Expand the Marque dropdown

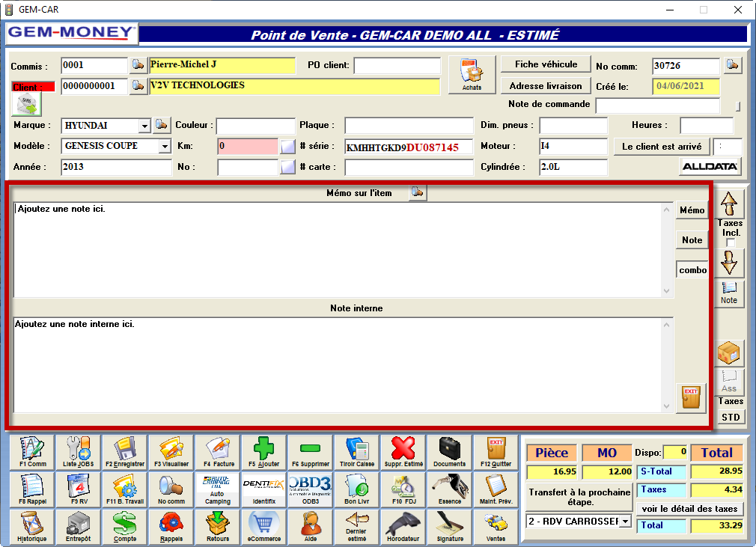(x=144, y=126)
